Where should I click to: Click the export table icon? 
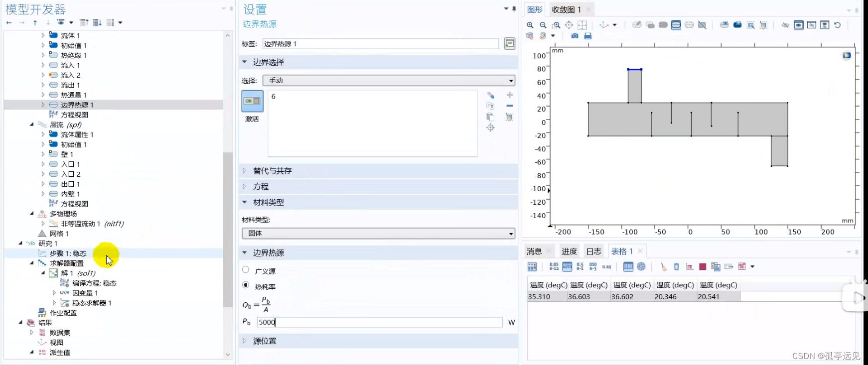[x=728, y=267]
